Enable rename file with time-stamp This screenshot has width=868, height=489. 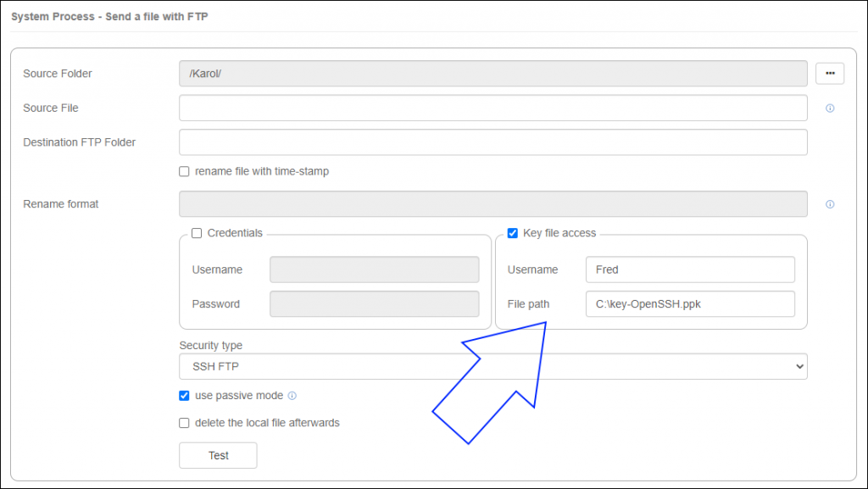coord(184,171)
